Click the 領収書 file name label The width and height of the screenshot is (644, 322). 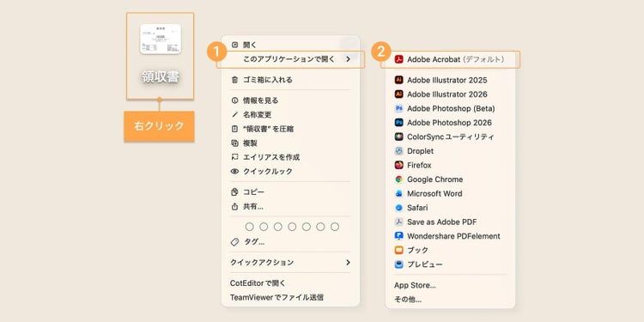point(161,76)
